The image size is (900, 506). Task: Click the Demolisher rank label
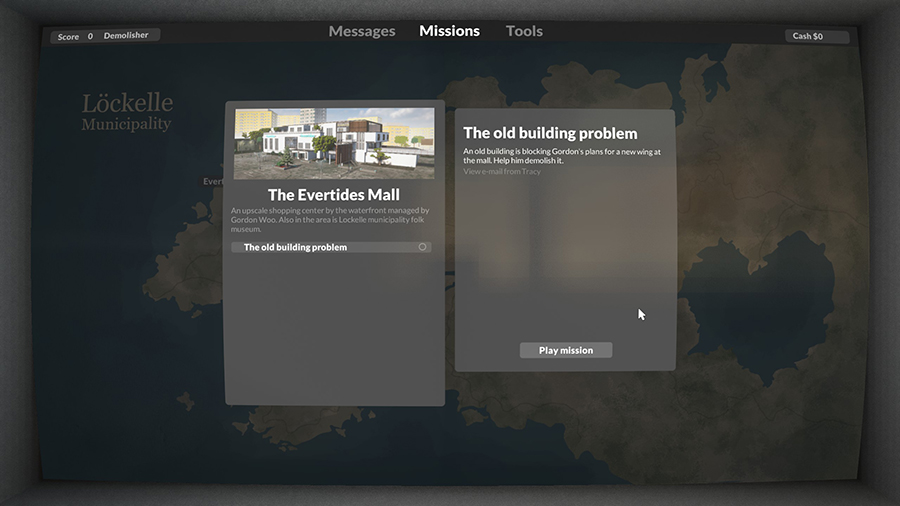point(126,36)
